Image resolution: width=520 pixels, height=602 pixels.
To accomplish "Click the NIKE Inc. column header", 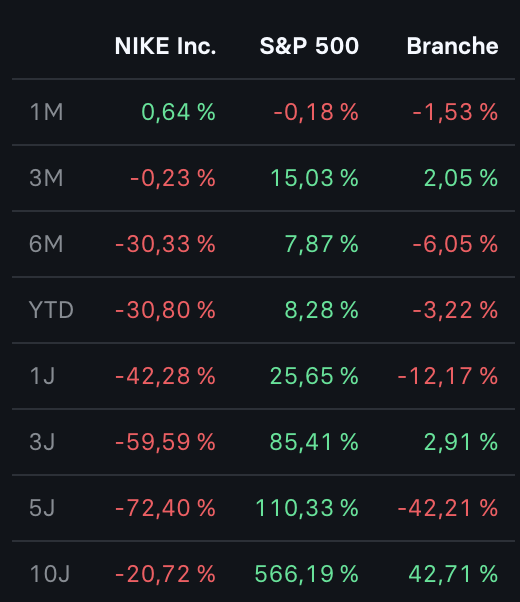I will click(x=165, y=46).
